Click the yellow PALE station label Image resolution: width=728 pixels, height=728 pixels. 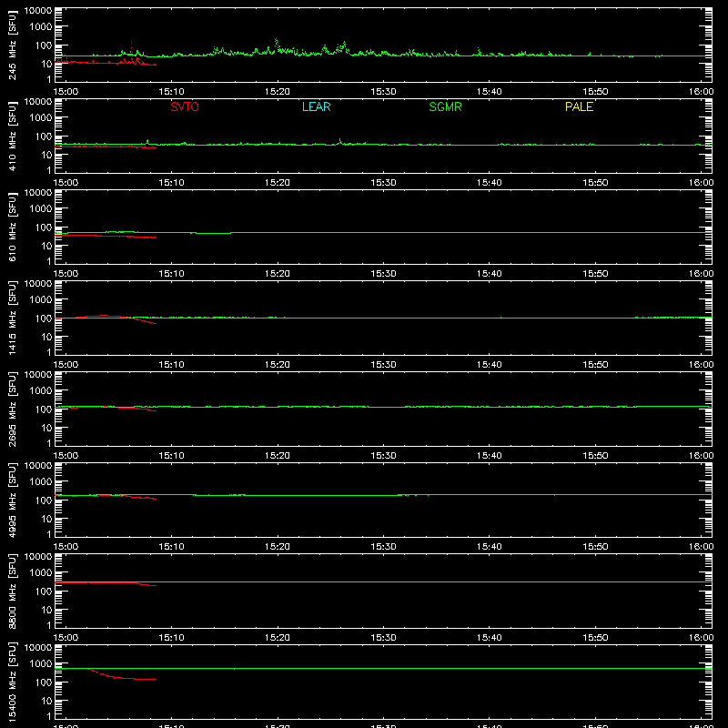pyautogui.click(x=579, y=106)
